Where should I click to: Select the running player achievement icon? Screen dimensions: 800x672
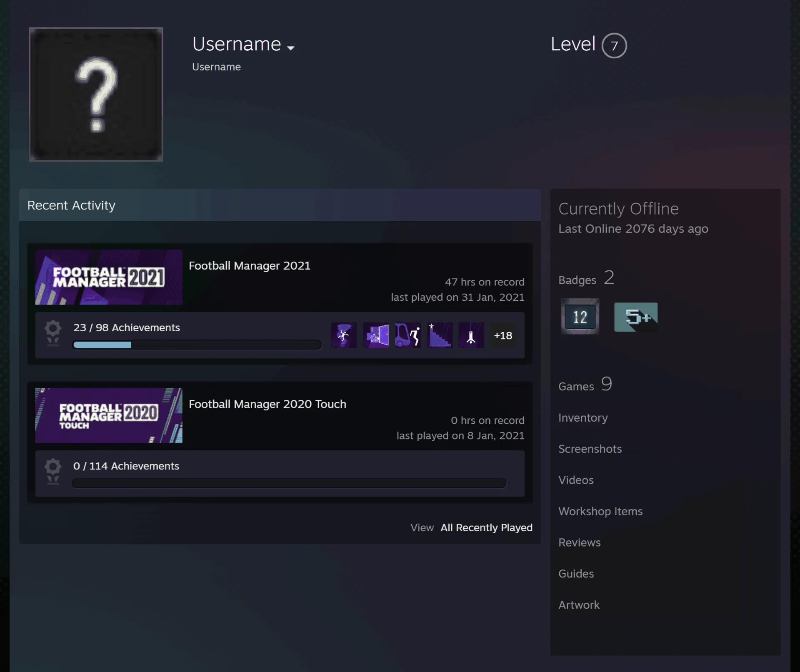click(x=344, y=335)
